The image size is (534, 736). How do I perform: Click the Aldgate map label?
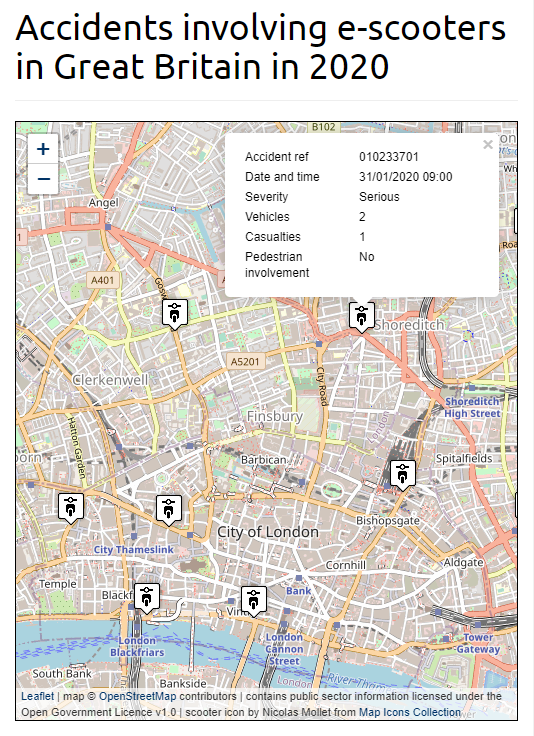tap(464, 562)
